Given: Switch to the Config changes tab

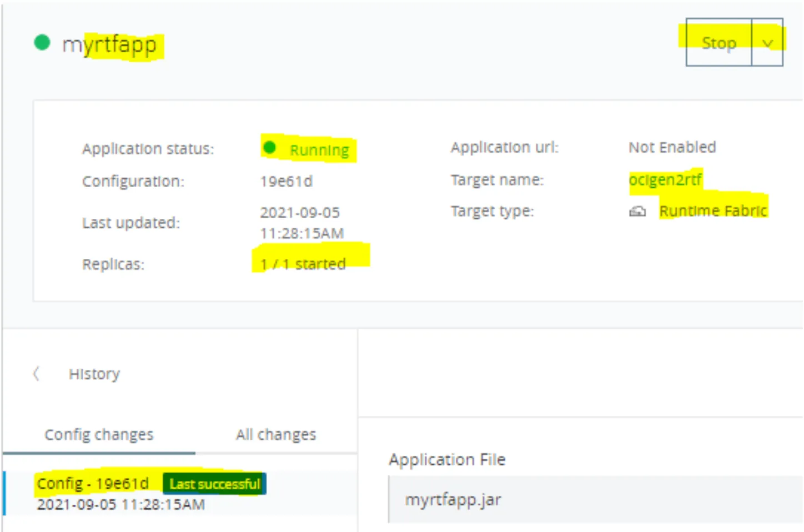Looking at the screenshot, I should [99, 434].
